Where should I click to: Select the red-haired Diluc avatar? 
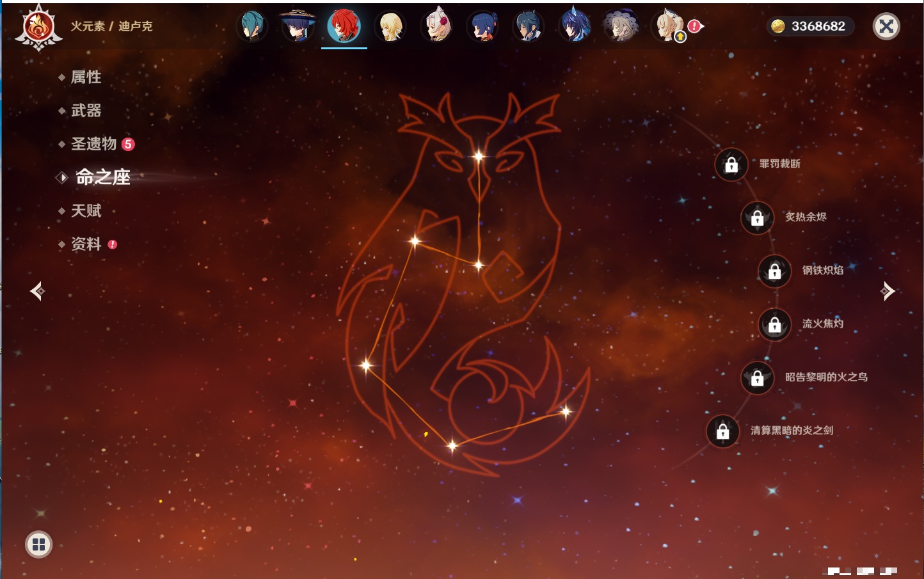(344, 26)
